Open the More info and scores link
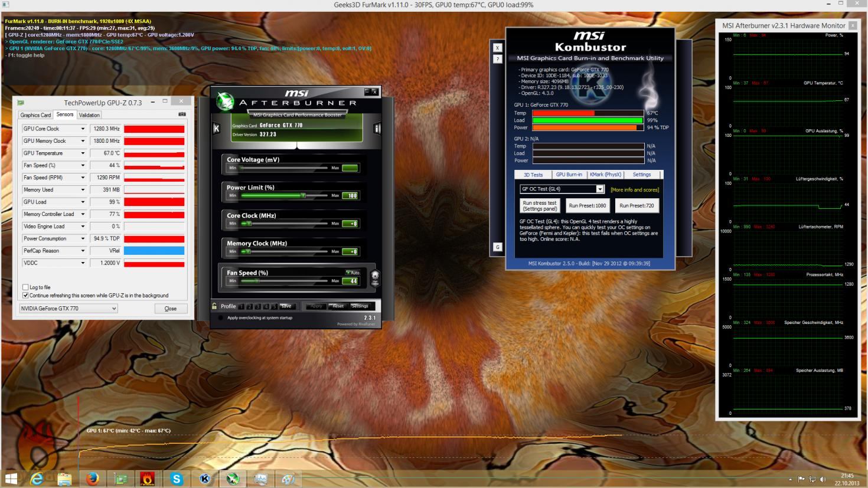868x488 pixels. tap(635, 190)
